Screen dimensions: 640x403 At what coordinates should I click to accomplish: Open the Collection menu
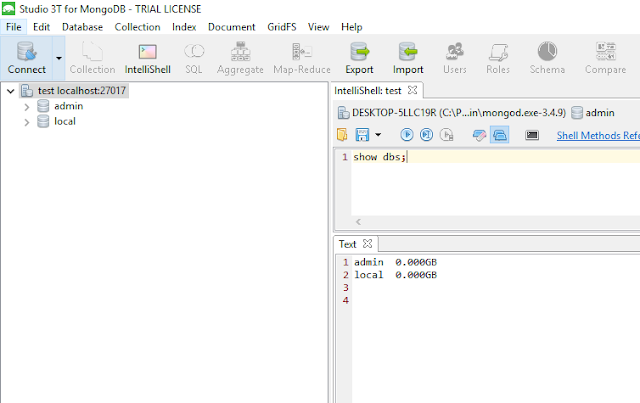[x=137, y=27]
